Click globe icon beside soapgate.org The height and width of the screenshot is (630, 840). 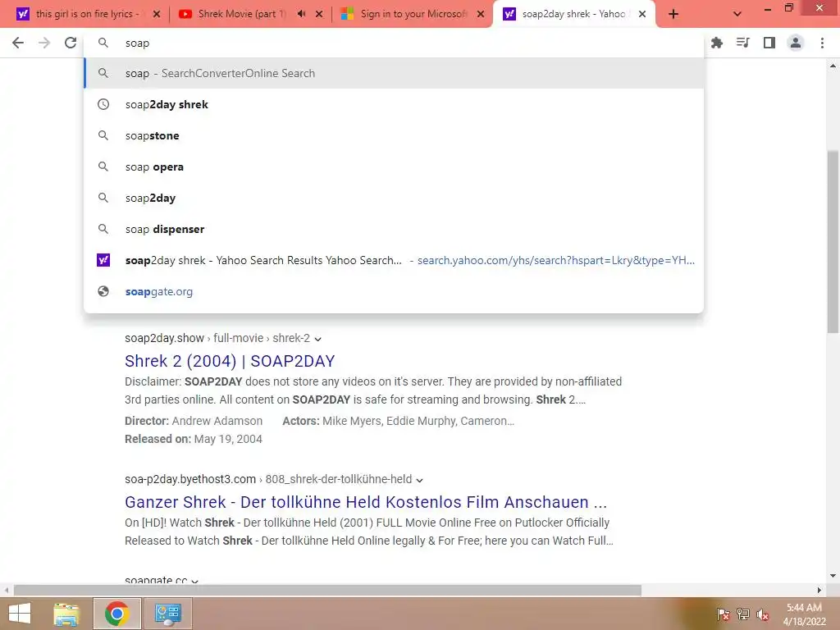coord(103,291)
